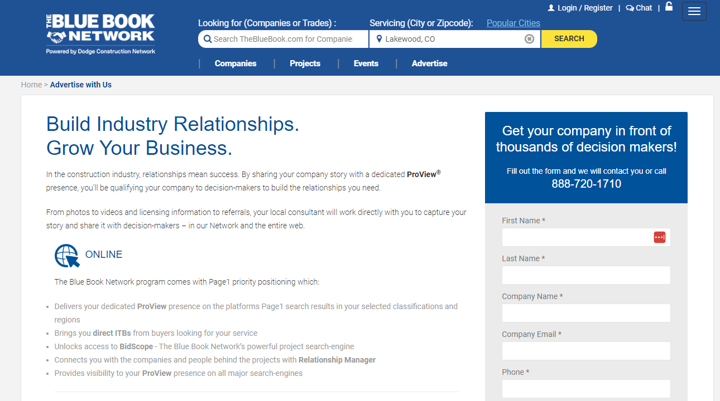720x401 pixels.
Task: Click the user profile icon beside Login
Action: point(551,8)
